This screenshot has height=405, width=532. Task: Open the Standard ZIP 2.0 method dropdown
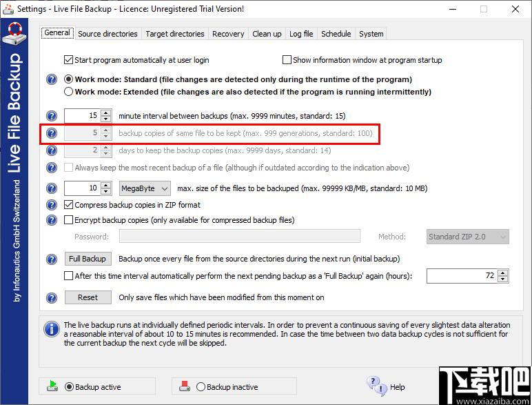(x=467, y=237)
